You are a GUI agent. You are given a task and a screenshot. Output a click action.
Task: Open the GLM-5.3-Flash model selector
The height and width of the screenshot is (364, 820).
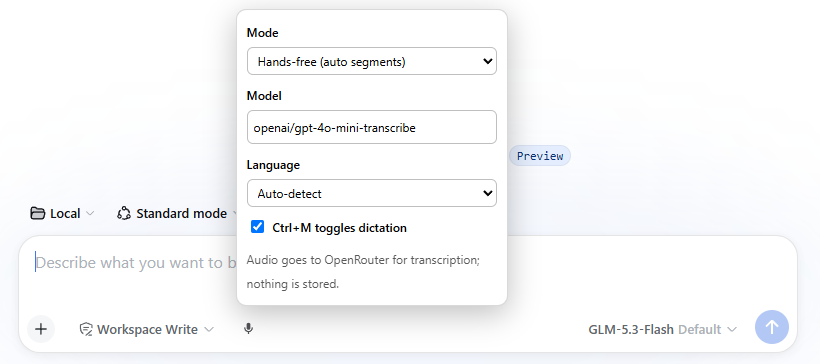tap(663, 329)
